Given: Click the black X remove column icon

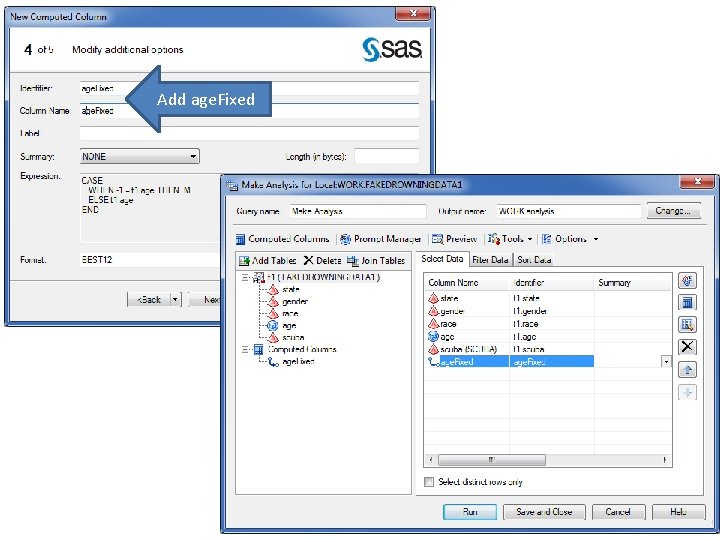Looking at the screenshot, I should [x=687, y=347].
